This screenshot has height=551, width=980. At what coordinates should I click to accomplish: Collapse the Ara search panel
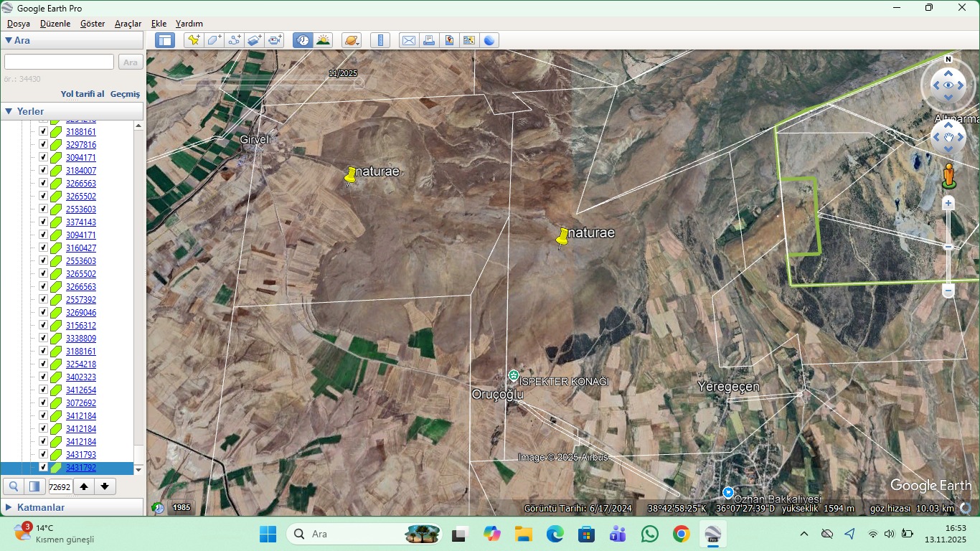(x=9, y=41)
